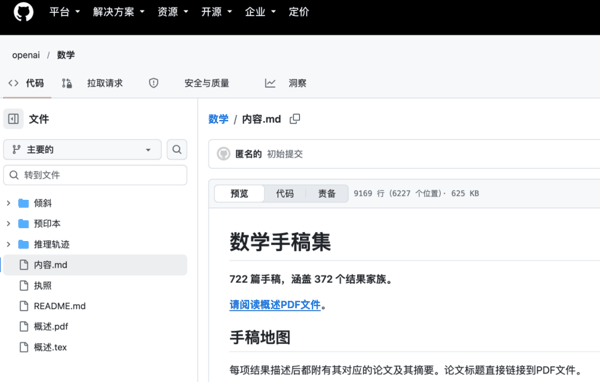Expand the 倾斜 folder chevron
The image size is (600, 382).
tap(8, 203)
